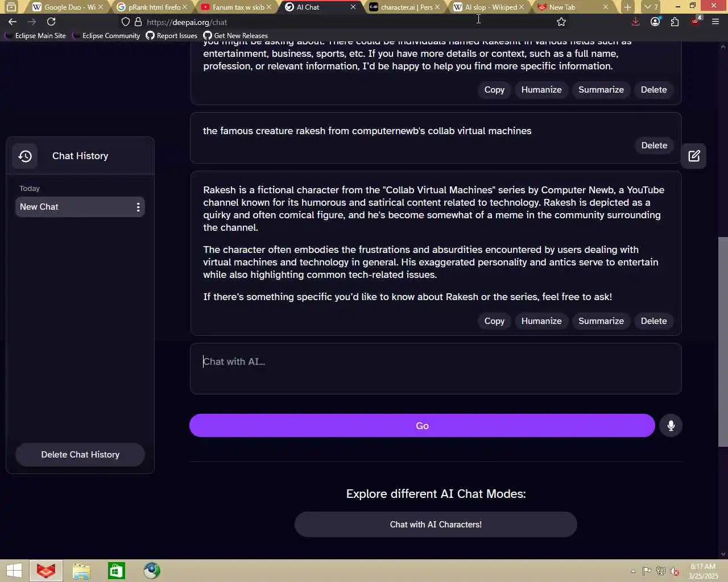Image resolution: width=728 pixels, height=582 pixels.
Task: Click the microphone voice input button
Action: (x=671, y=426)
